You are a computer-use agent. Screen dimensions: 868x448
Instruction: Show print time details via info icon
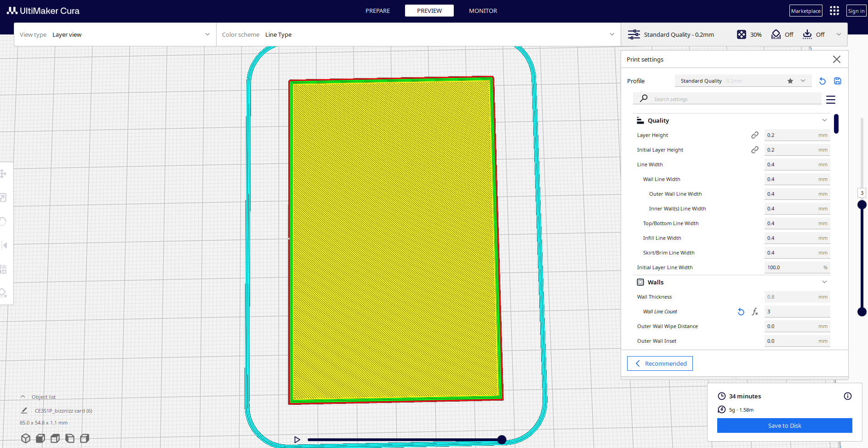(847, 396)
